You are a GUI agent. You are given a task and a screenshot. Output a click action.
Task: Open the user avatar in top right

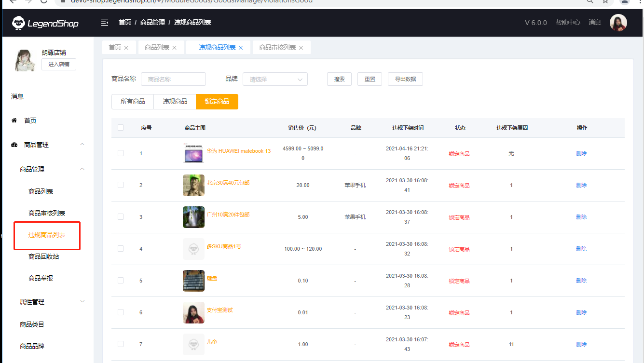618,23
